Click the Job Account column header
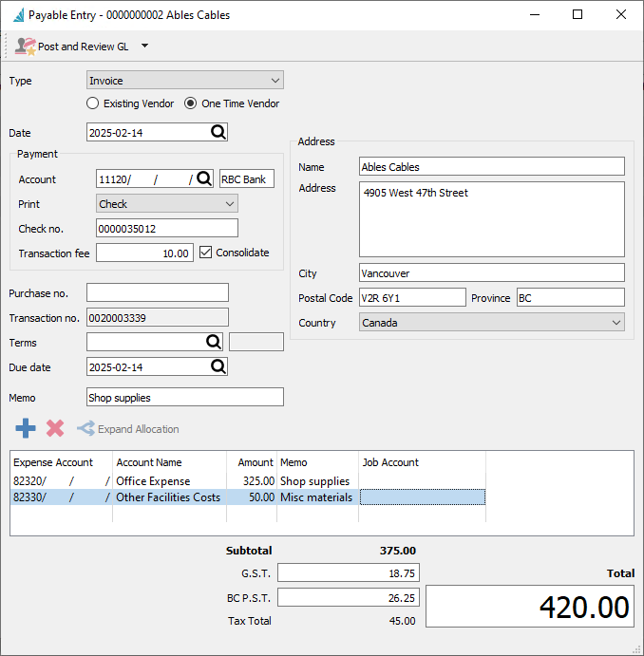Screen dimensions: 644x656 pyautogui.click(x=390, y=462)
